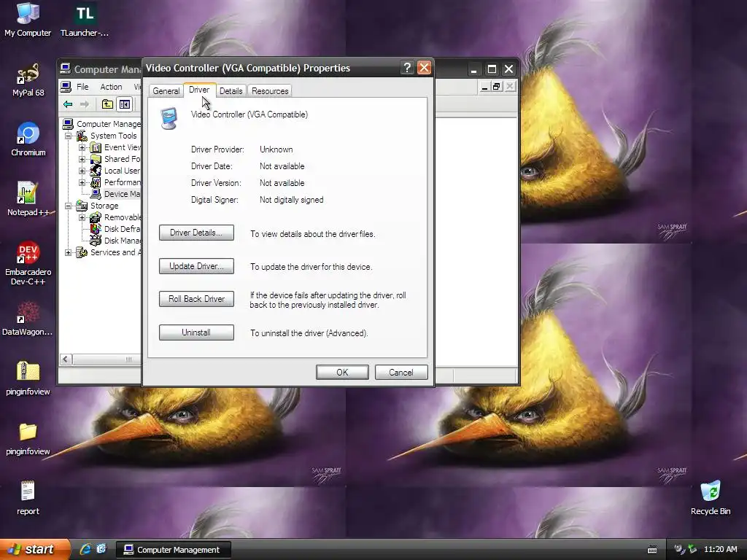Click the Computer Management title bar icon
The image size is (747, 560).
65,69
